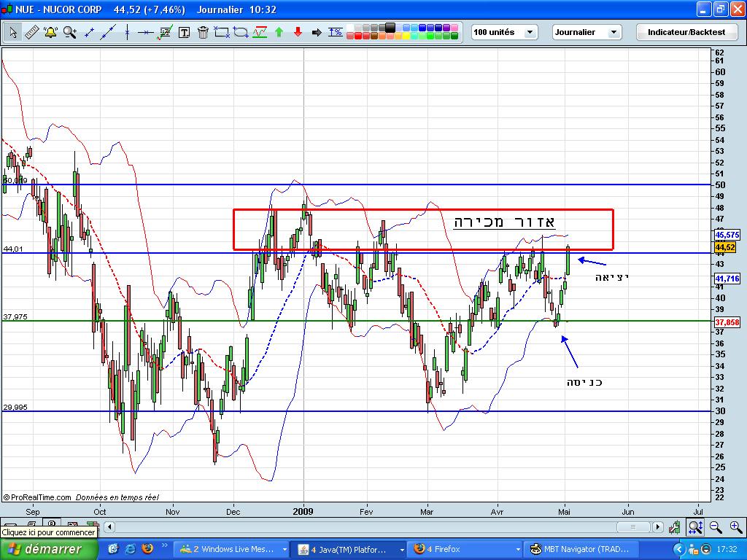Click the red 37,858 price label

coord(727,322)
